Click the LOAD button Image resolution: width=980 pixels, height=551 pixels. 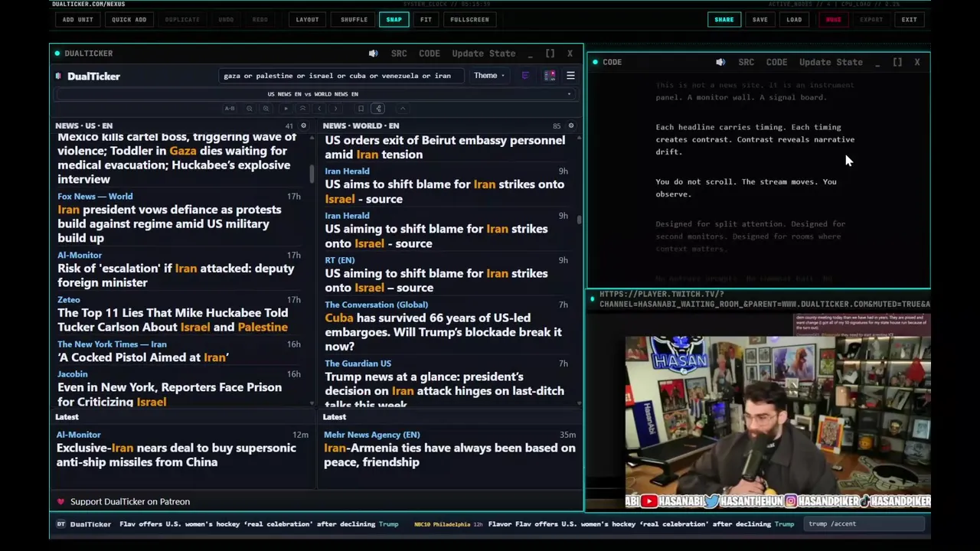point(794,19)
